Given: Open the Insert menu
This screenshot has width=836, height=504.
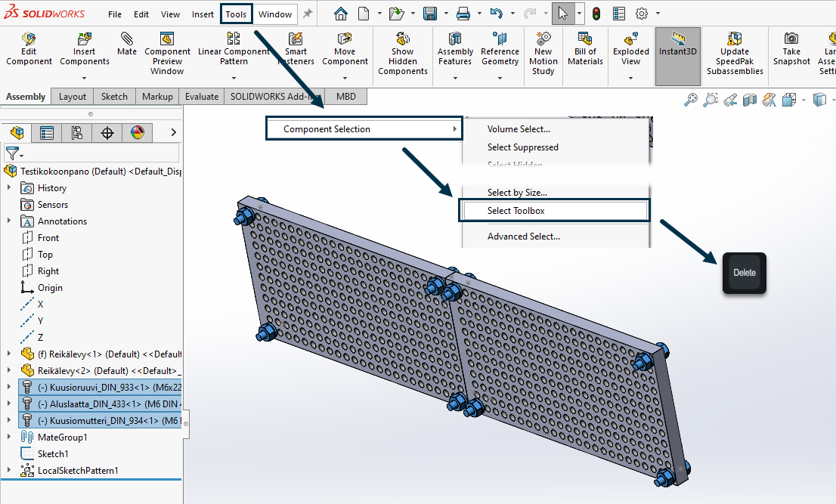Looking at the screenshot, I should pos(203,14).
